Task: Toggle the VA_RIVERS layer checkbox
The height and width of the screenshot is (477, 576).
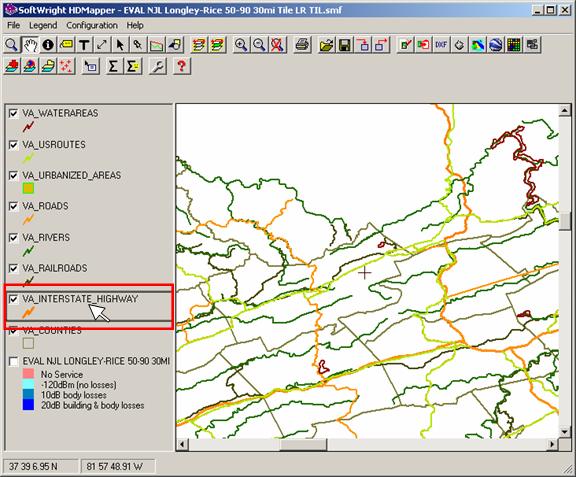Action: pyautogui.click(x=14, y=238)
